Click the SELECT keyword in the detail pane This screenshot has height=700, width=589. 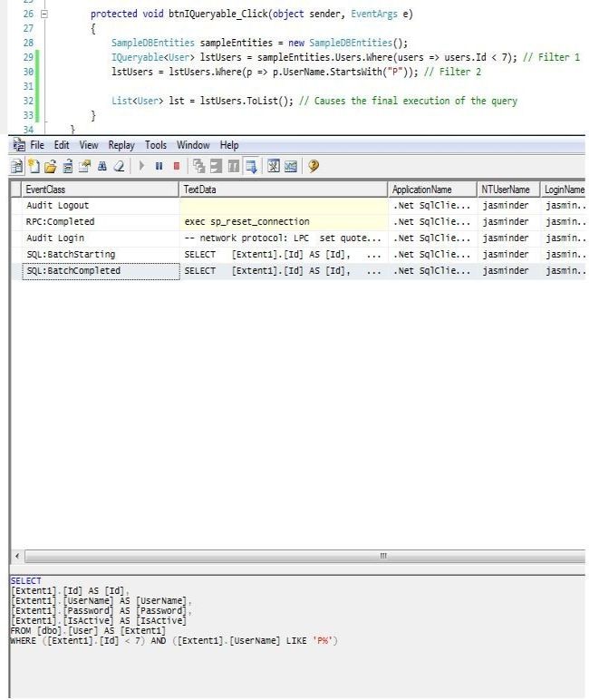26,581
